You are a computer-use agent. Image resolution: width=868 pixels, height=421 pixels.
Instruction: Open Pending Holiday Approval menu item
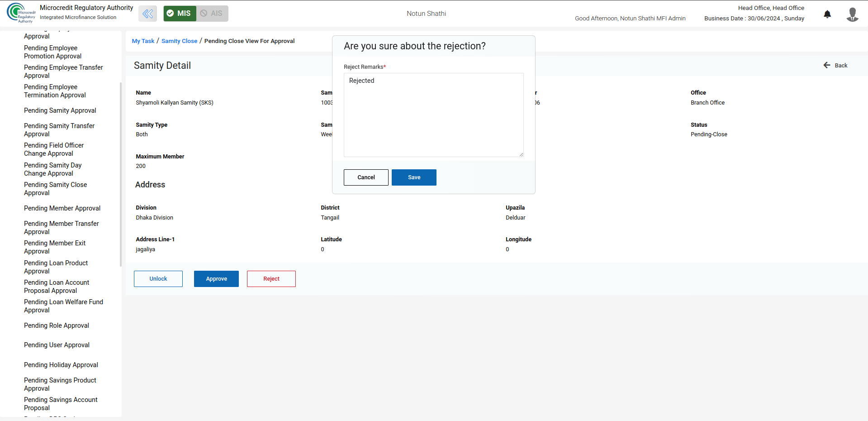click(61, 365)
